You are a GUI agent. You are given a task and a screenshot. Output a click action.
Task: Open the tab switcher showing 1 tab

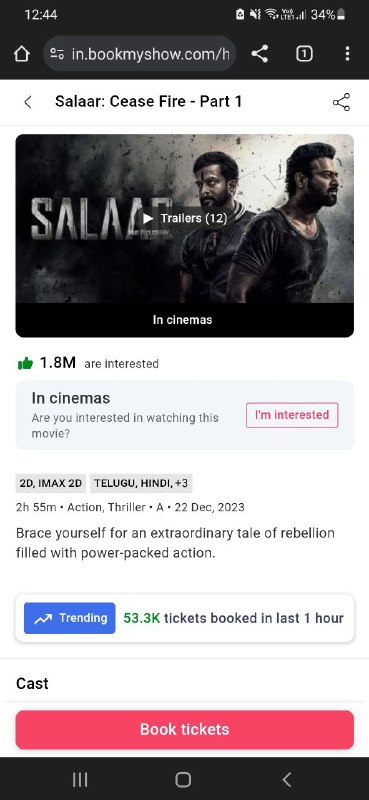pyautogui.click(x=304, y=54)
